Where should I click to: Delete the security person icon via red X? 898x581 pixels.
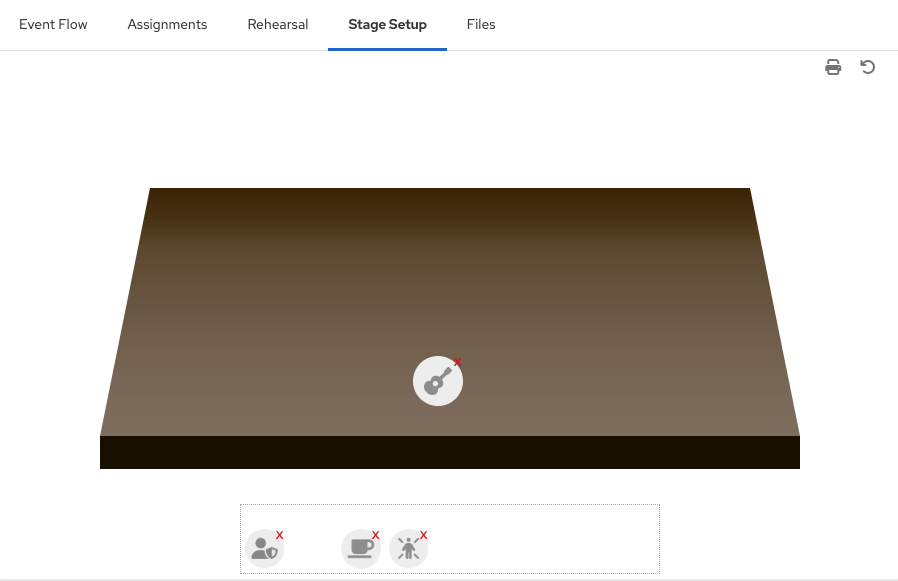coord(280,535)
